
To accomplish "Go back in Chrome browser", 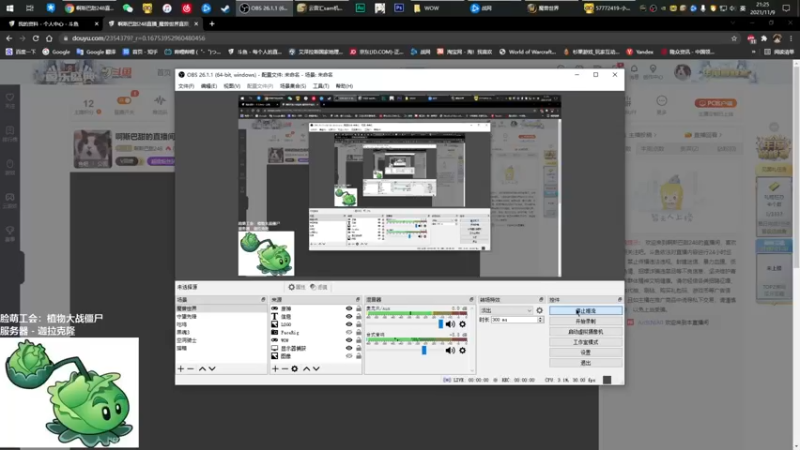I will coord(9,38).
